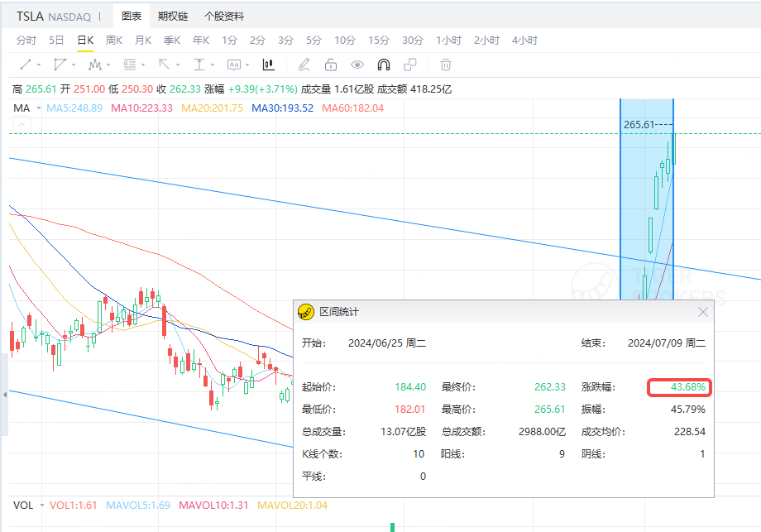The height and width of the screenshot is (532, 761).
Task: Select the 1小时 interval
Action: [448, 41]
